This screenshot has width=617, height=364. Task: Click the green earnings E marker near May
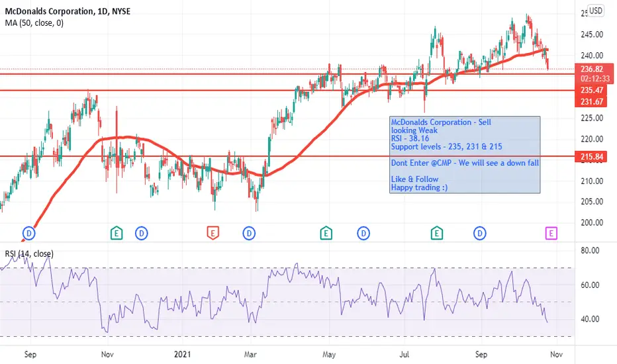point(326,234)
